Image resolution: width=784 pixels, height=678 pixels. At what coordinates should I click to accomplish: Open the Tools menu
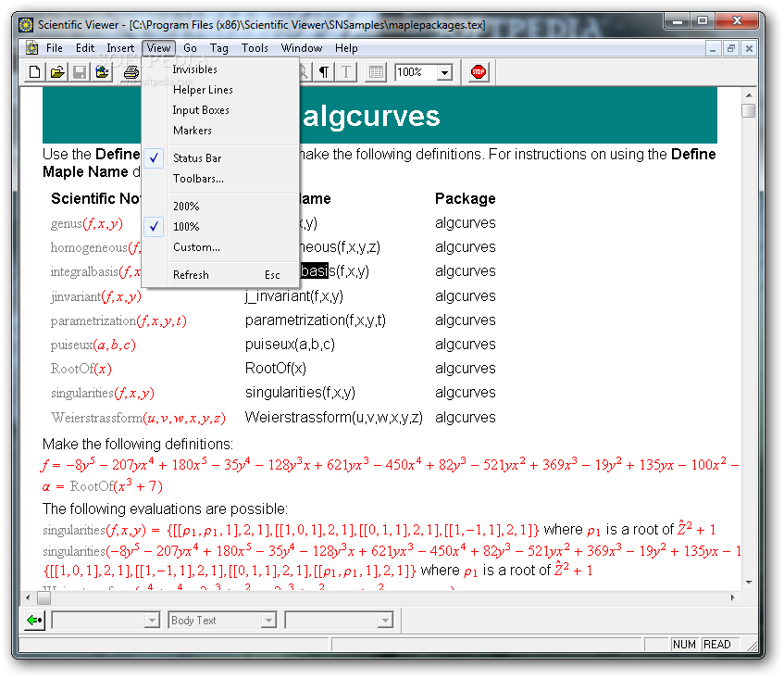tap(255, 48)
